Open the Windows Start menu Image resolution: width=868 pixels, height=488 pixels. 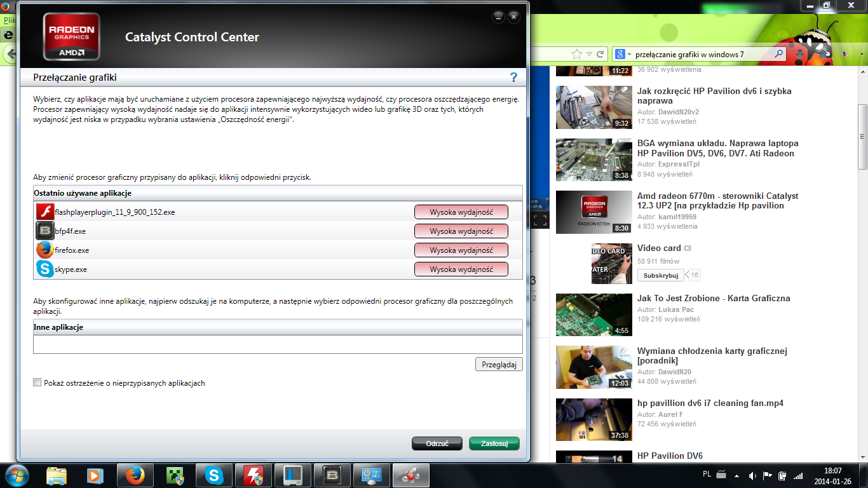click(17, 475)
